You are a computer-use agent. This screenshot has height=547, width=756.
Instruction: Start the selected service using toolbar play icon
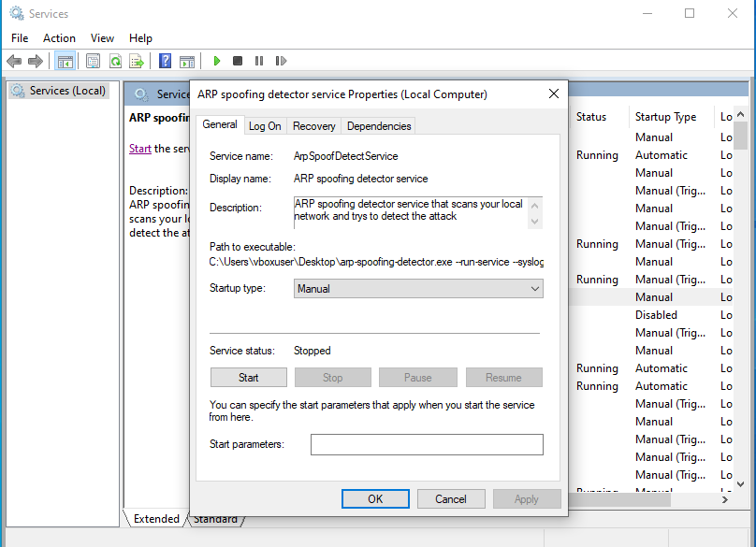click(x=216, y=61)
